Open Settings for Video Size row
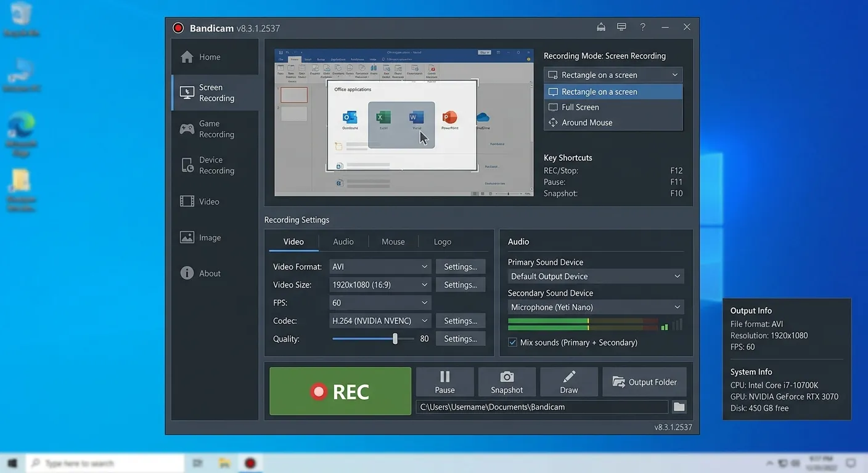 pos(461,285)
